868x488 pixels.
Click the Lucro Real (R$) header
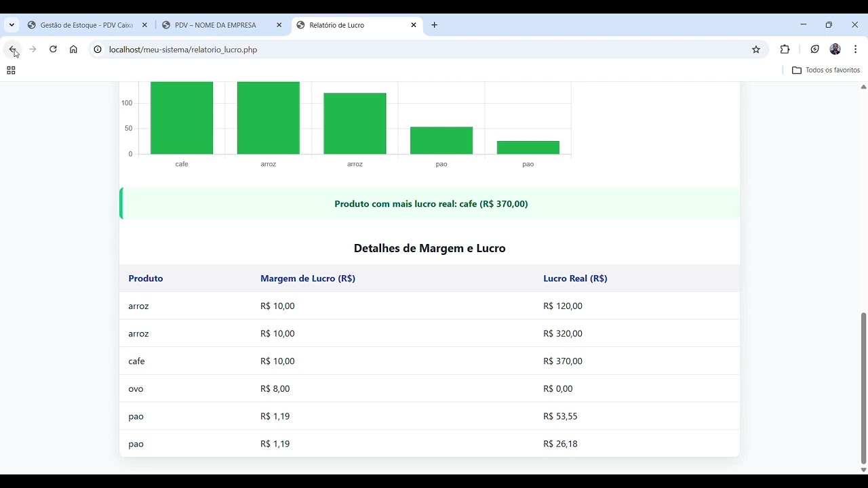click(x=575, y=279)
